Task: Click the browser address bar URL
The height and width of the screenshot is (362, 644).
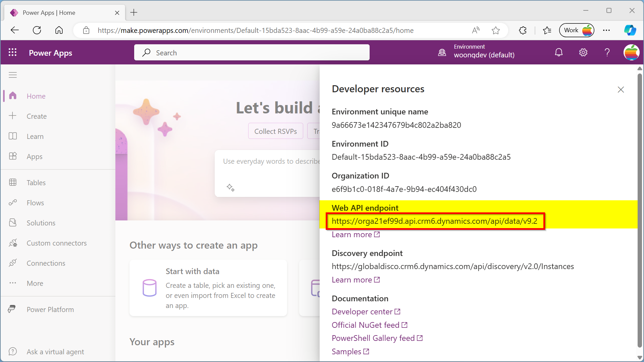Action: pyautogui.click(x=256, y=31)
